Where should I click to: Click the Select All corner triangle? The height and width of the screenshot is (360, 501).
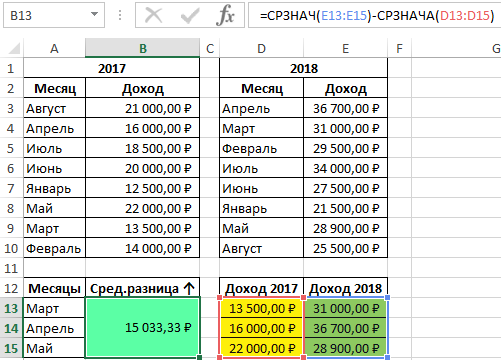coord(14,49)
